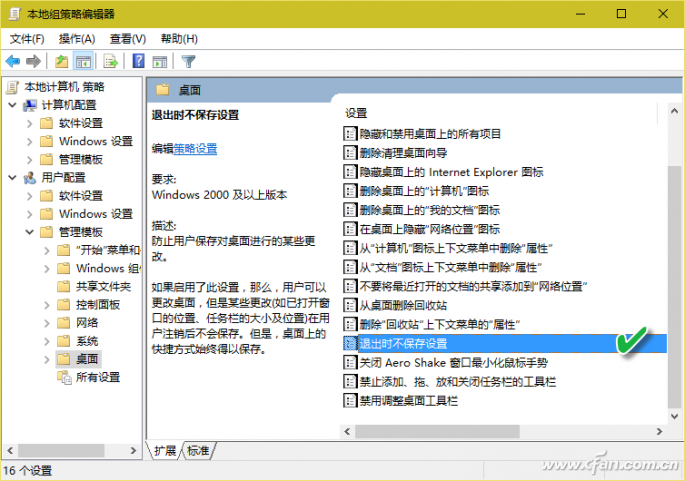Click settings list scroll-up arrow
The width and height of the screenshot is (685, 481).
click(x=674, y=111)
